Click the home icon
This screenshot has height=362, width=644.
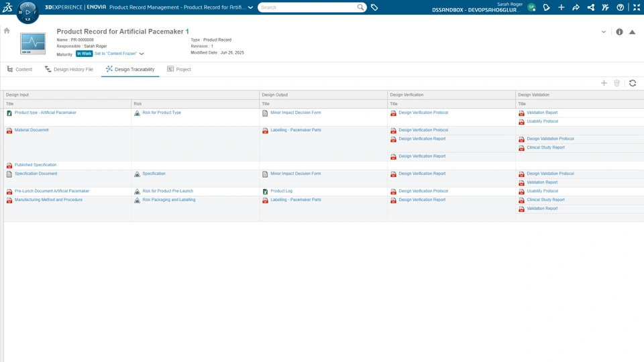click(7, 31)
